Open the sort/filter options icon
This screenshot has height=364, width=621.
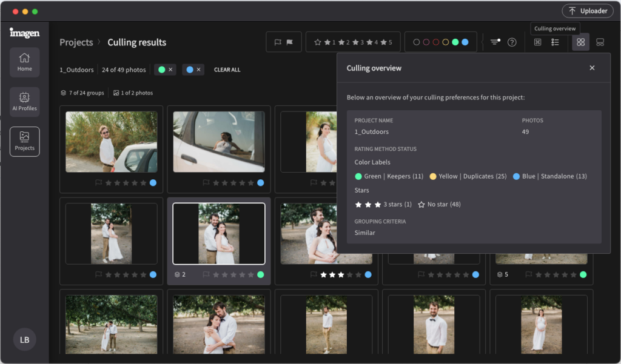(x=494, y=42)
